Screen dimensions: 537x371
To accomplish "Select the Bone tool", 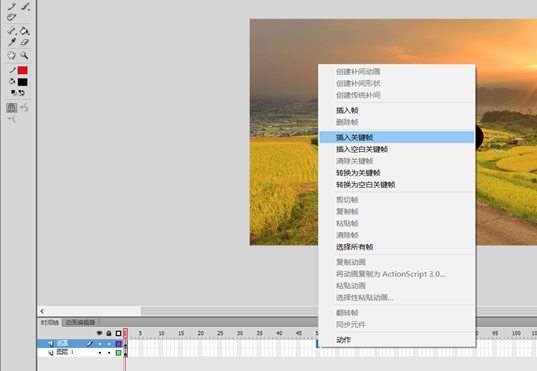I will click(x=12, y=31).
